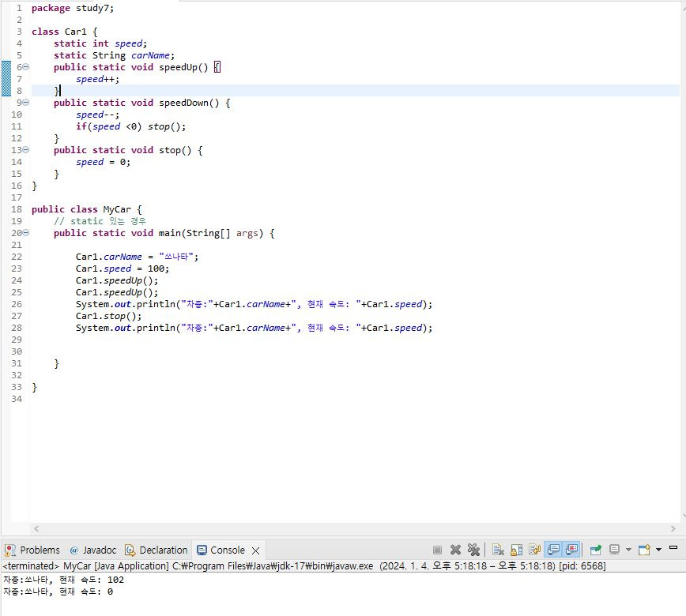This screenshot has width=686, height=616.
Task: Close the Console tab
Action: (x=254, y=550)
